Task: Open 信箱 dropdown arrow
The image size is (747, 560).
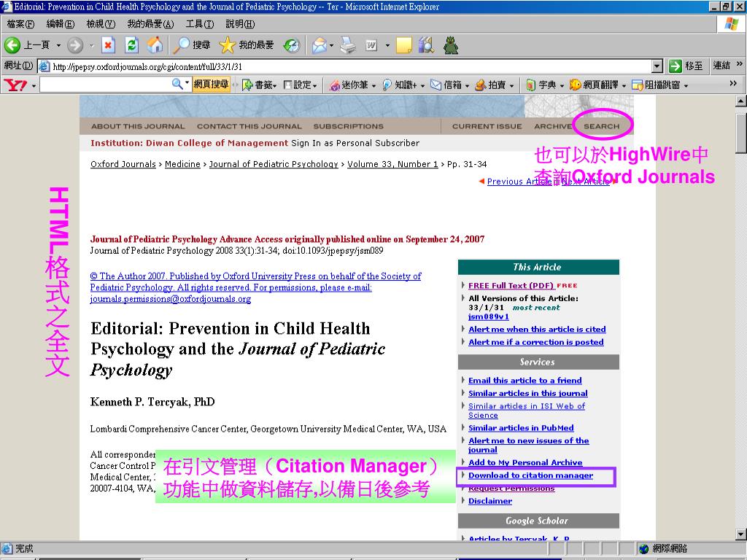Action: 467,86
